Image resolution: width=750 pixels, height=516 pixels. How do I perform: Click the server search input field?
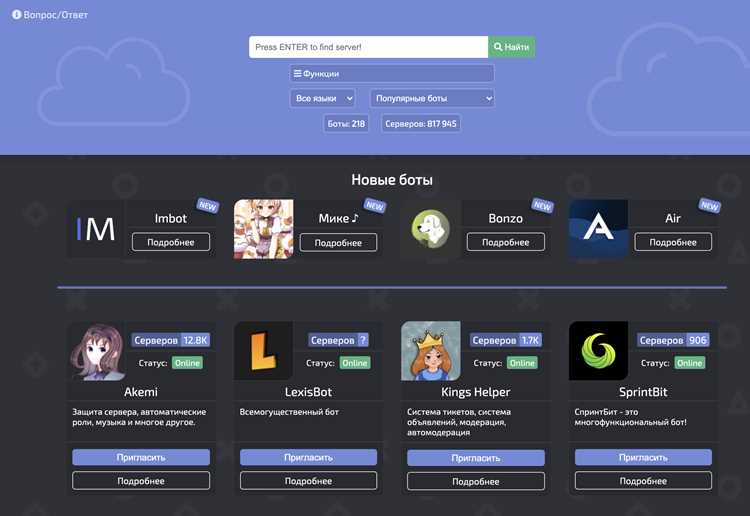click(368, 47)
